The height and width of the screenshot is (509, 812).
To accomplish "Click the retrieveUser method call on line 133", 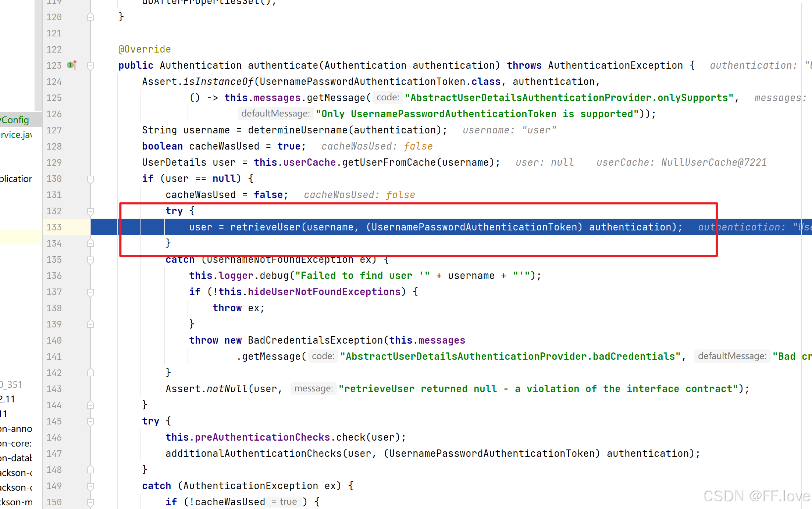I will [x=265, y=227].
